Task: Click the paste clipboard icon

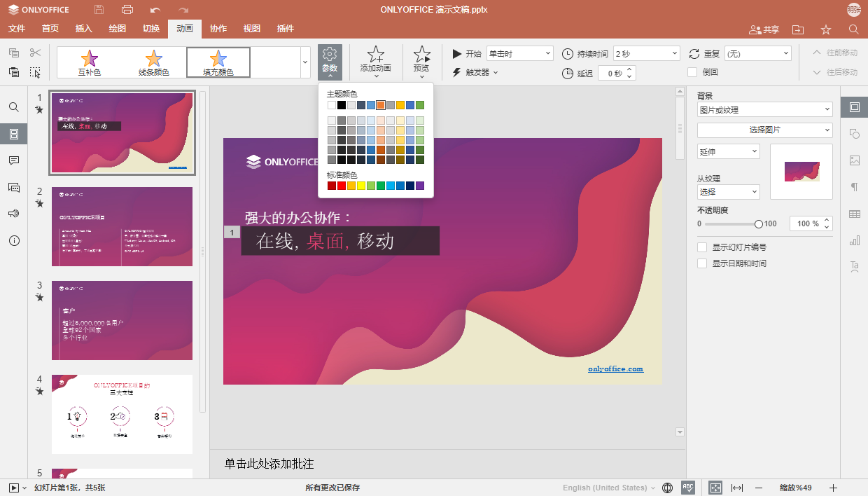Action: click(14, 72)
